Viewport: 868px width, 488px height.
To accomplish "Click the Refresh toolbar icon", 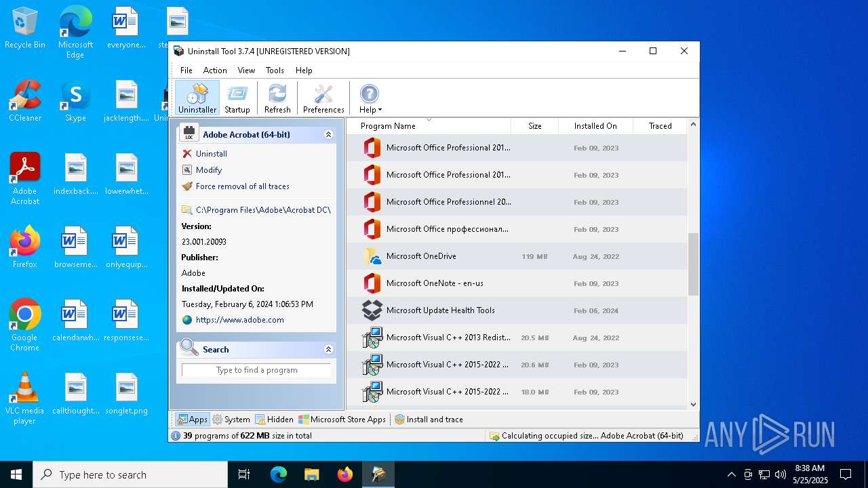I will point(277,98).
